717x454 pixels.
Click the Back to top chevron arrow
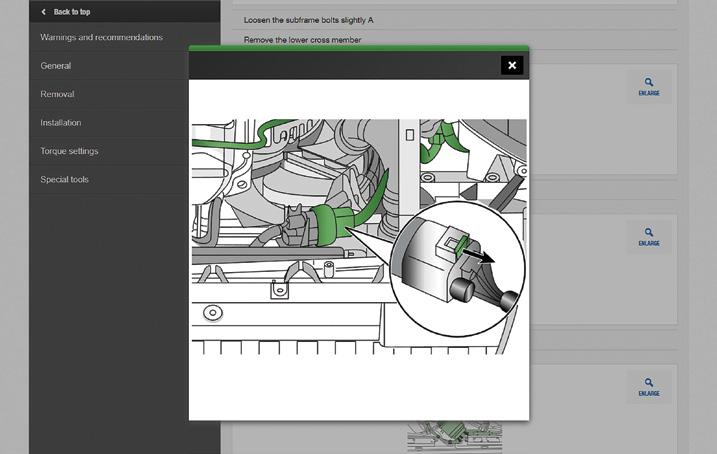click(x=43, y=12)
